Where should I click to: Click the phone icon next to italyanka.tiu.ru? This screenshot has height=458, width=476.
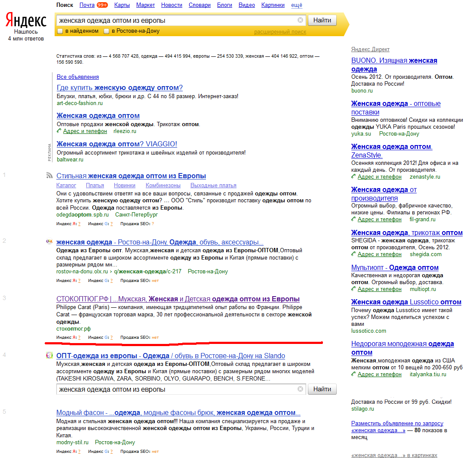point(353,374)
